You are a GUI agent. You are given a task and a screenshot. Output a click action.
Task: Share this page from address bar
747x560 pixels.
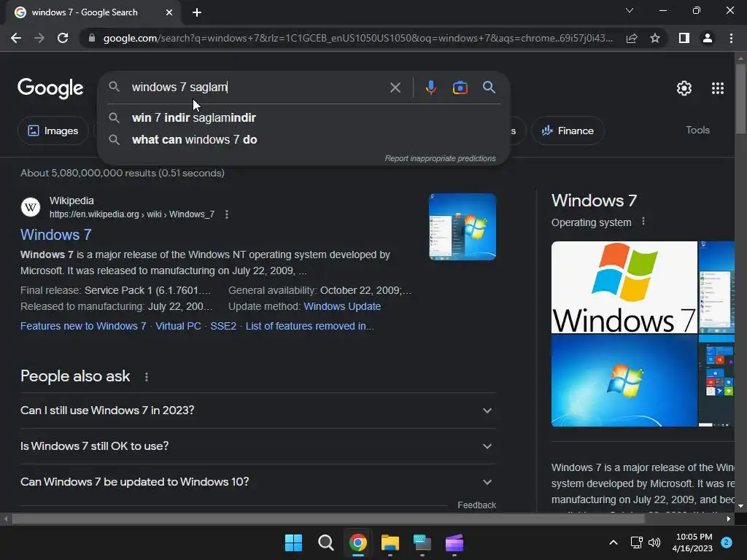632,38
